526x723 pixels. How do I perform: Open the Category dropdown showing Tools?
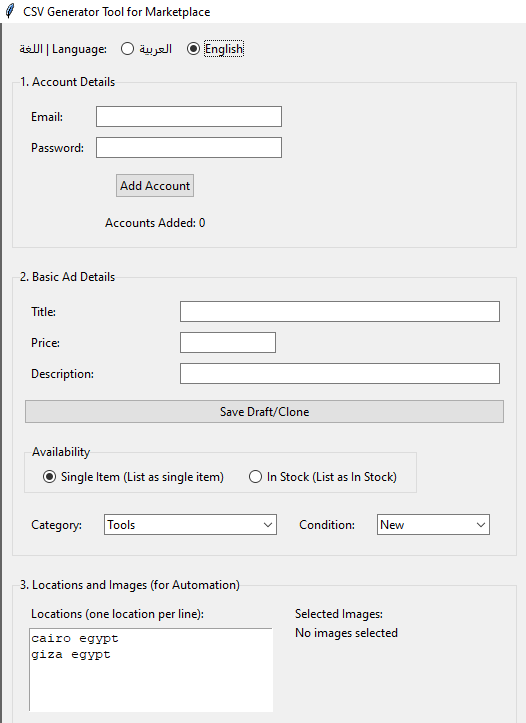pyautogui.click(x=190, y=525)
